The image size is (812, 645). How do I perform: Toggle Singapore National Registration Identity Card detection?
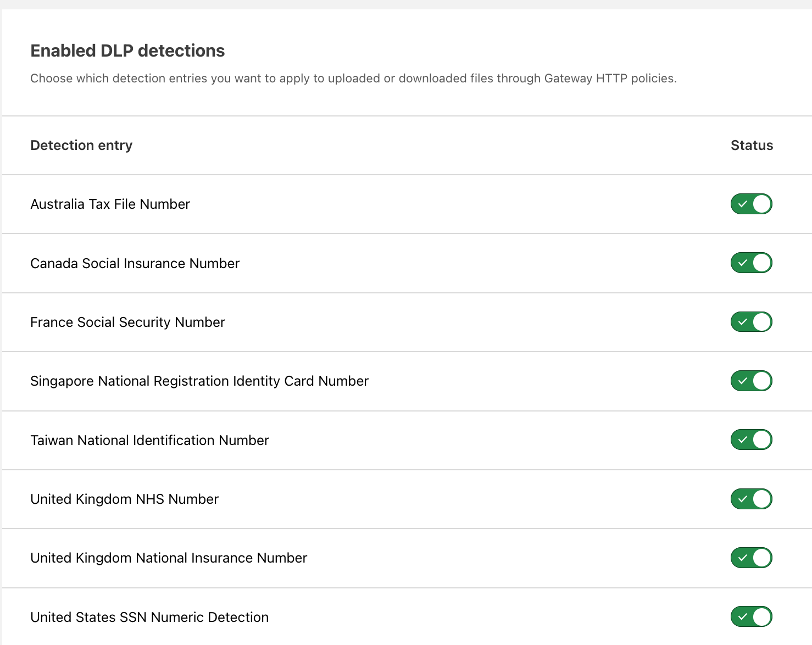pyautogui.click(x=751, y=381)
